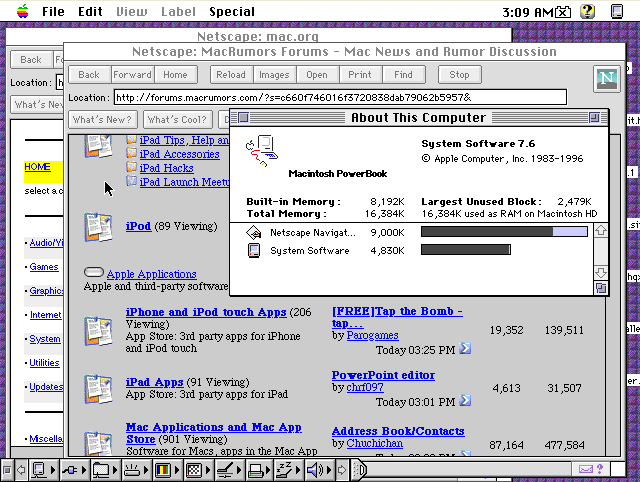Click the grayed Label menu

(x=178, y=11)
